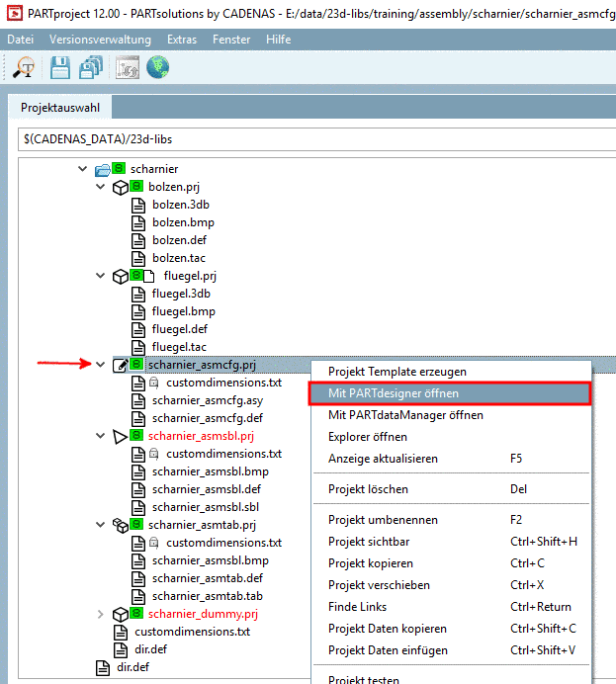Open the Versionsverwaltung menu
This screenshot has height=684, width=616.
tap(100, 40)
